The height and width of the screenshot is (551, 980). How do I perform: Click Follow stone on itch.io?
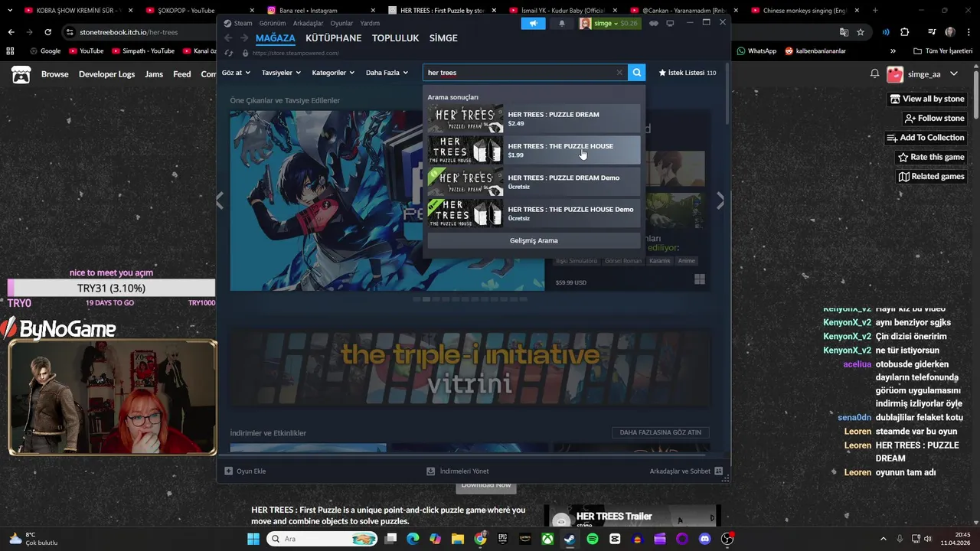(x=934, y=118)
